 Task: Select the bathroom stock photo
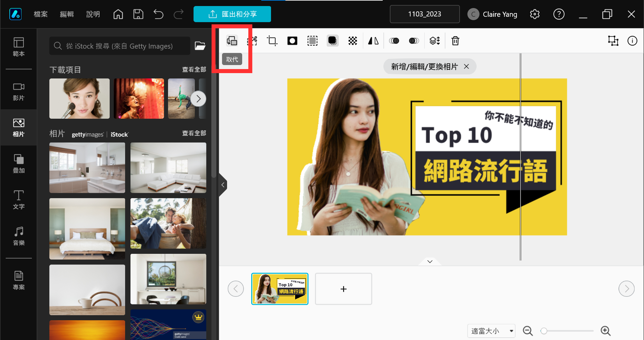coord(87,168)
